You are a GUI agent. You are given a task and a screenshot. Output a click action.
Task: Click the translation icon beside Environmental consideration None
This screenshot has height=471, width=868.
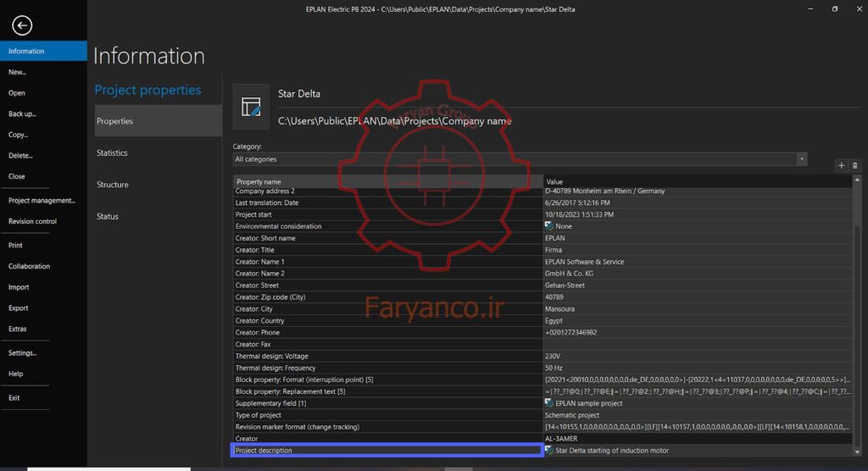[x=548, y=226]
